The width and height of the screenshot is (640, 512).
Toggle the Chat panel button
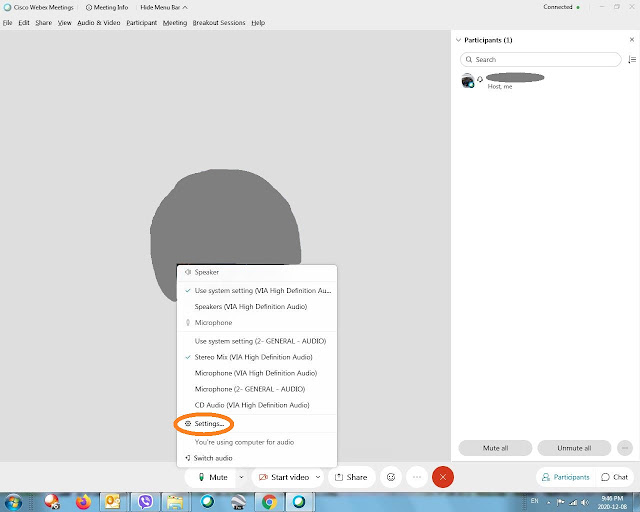point(614,477)
